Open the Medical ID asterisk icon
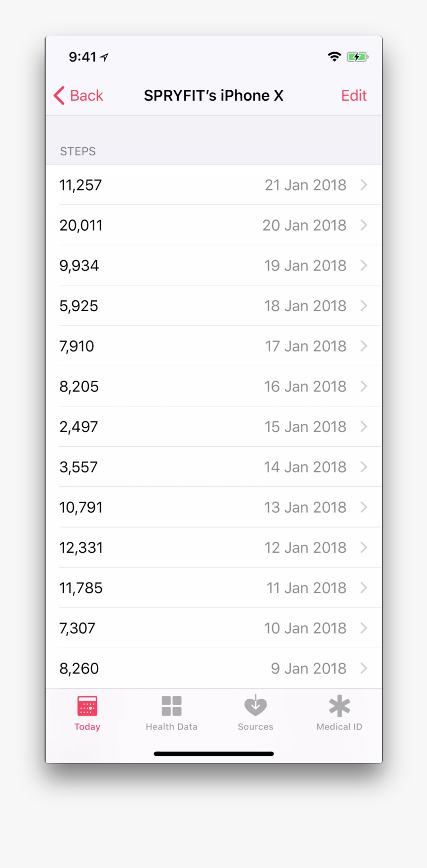This screenshot has width=427, height=868. point(340,706)
